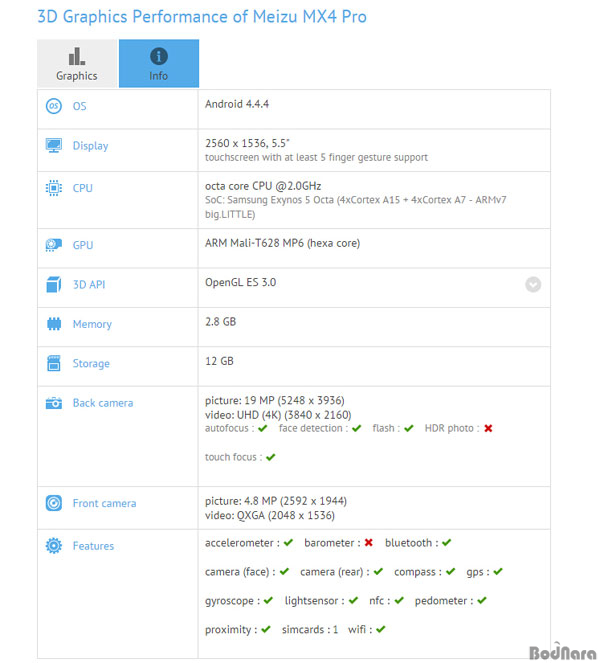Image resolution: width=600 pixels, height=663 pixels.
Task: Select the '12 GB' storage value
Action: (x=219, y=361)
